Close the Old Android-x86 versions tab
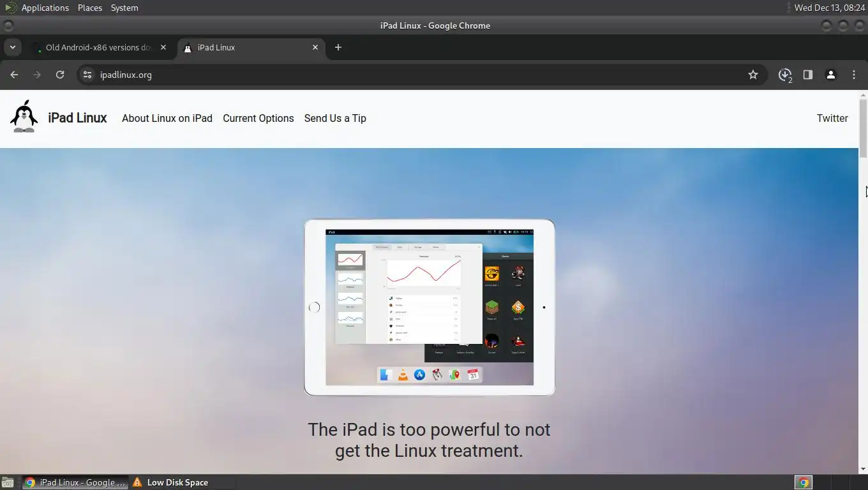Screen dimensions: 868x490 pyautogui.click(x=163, y=47)
